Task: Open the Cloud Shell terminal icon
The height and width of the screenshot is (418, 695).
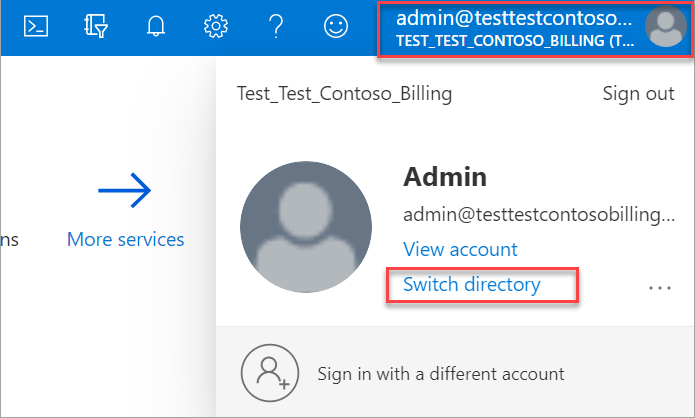Action: click(x=37, y=27)
